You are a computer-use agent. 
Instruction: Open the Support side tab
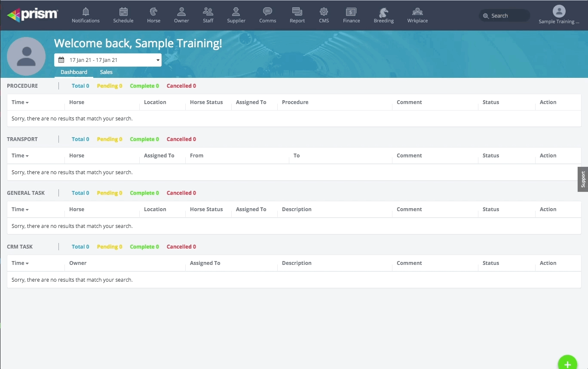pyautogui.click(x=583, y=179)
